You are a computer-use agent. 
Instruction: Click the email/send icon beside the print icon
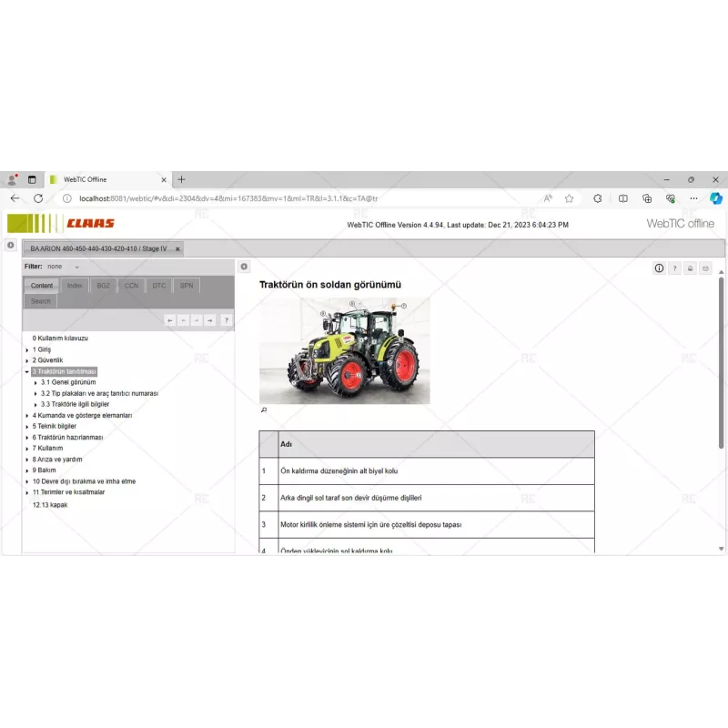pyautogui.click(x=704, y=268)
